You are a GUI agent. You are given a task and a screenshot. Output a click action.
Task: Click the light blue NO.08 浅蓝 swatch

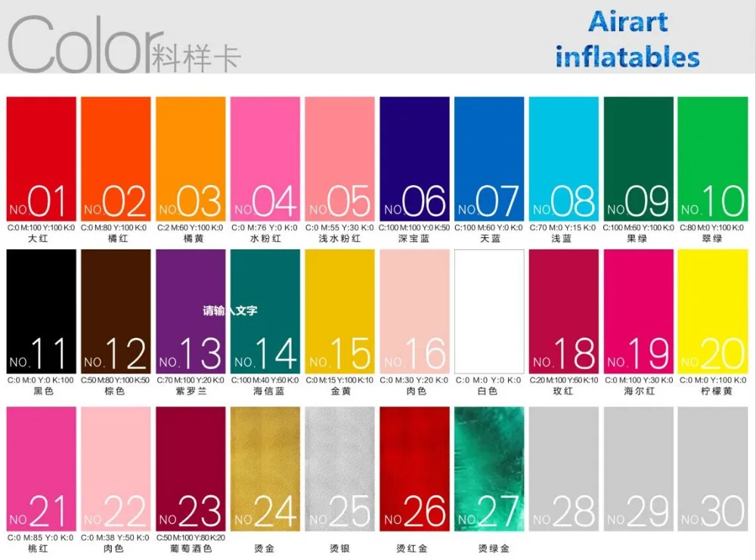[563, 159]
